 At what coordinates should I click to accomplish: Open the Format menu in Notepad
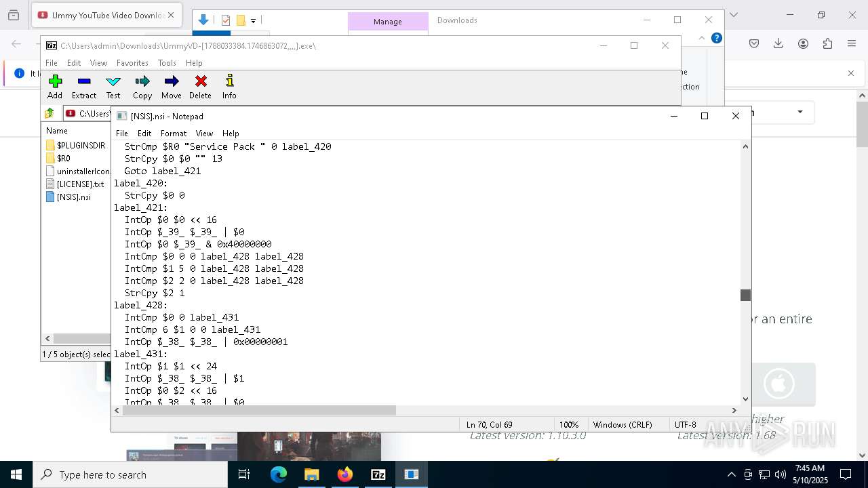click(174, 134)
